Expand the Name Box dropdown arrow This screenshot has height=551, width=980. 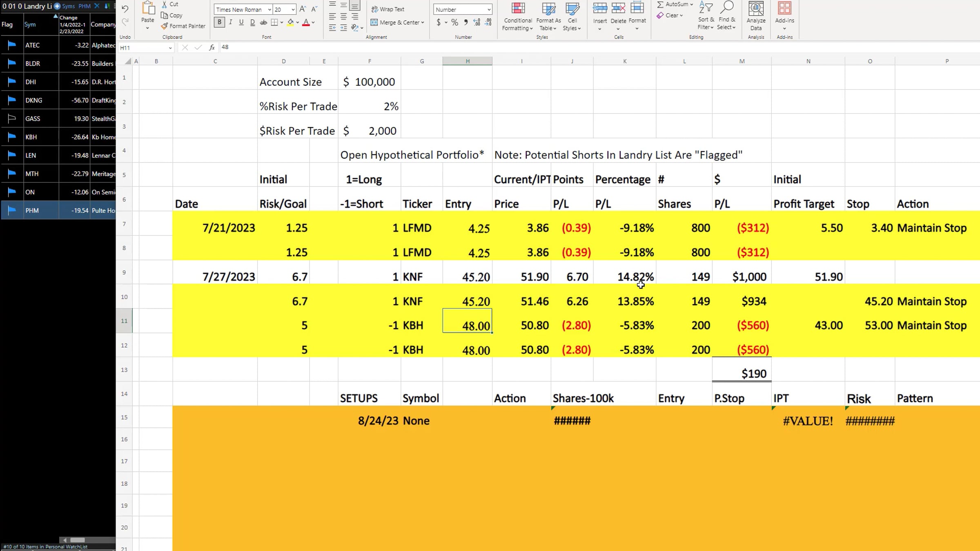pyautogui.click(x=170, y=48)
